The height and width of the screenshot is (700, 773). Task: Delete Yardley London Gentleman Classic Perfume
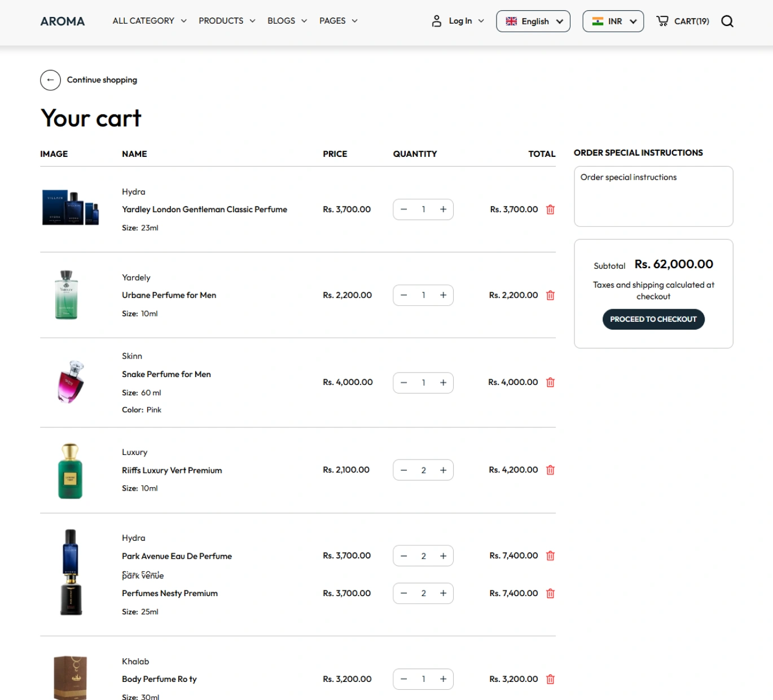550,209
